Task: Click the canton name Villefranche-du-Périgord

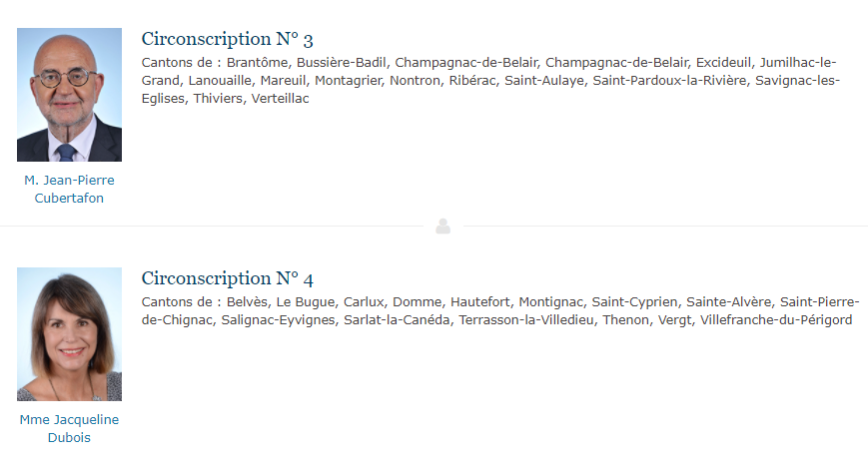Action: click(776, 320)
